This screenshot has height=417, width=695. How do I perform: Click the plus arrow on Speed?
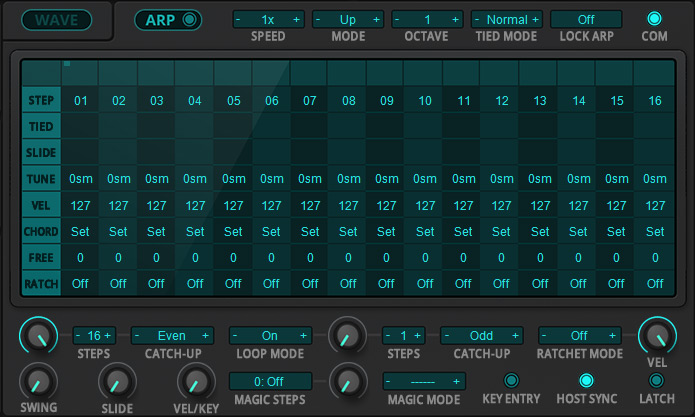296,20
